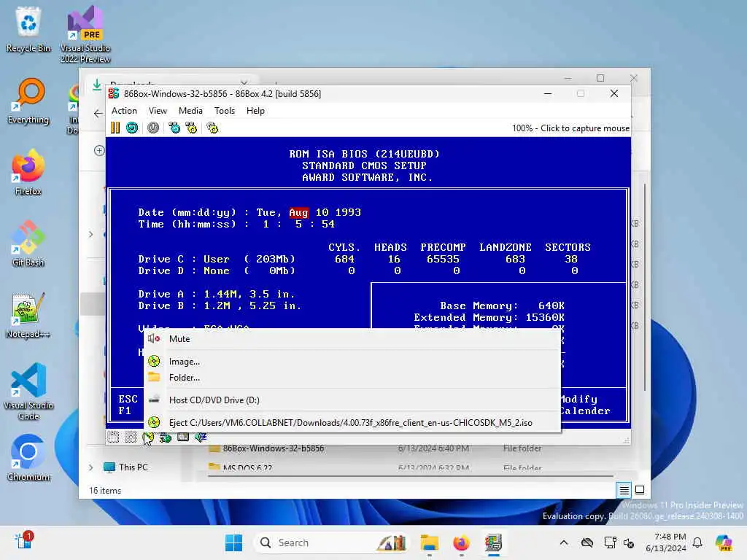Click Explorer vertical scrollbar
Image resolution: width=747 pixels, height=560 pixels.
(645, 287)
